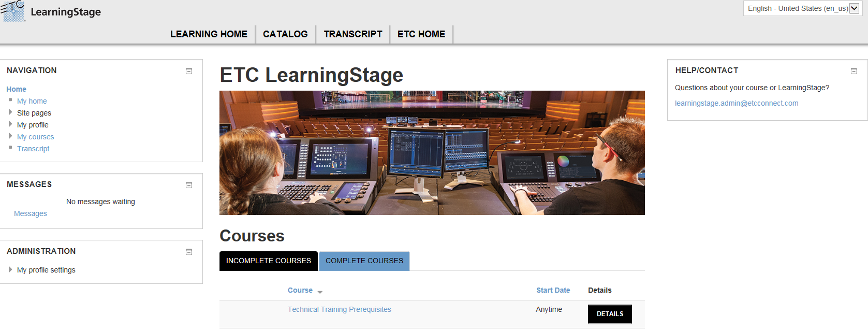
Task: Collapse the Help/Contact block
Action: pos(854,71)
